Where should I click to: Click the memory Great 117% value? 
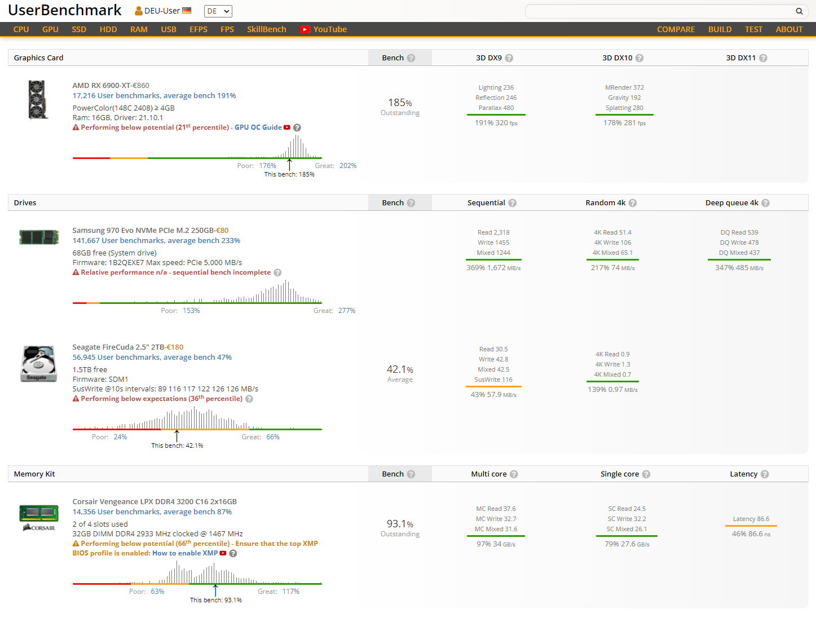coord(291,592)
